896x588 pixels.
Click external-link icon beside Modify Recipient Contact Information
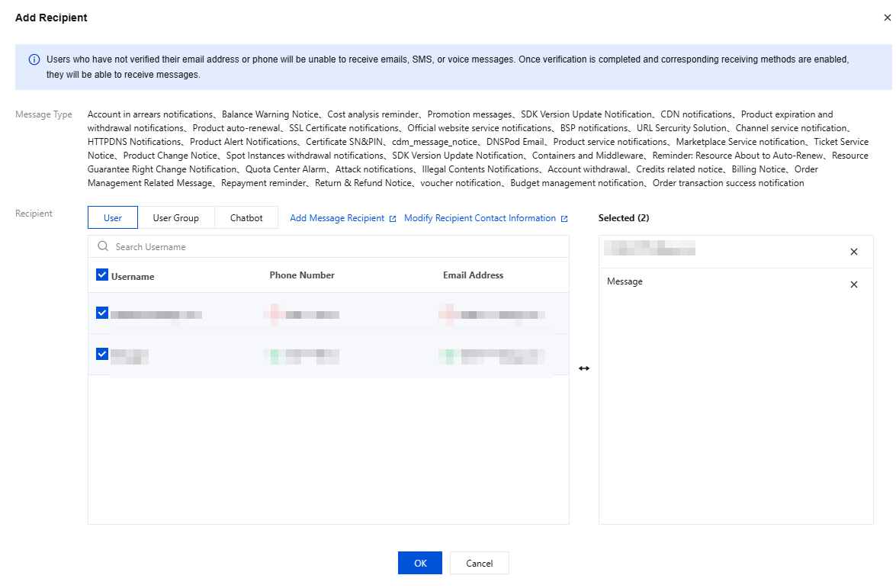click(x=564, y=219)
